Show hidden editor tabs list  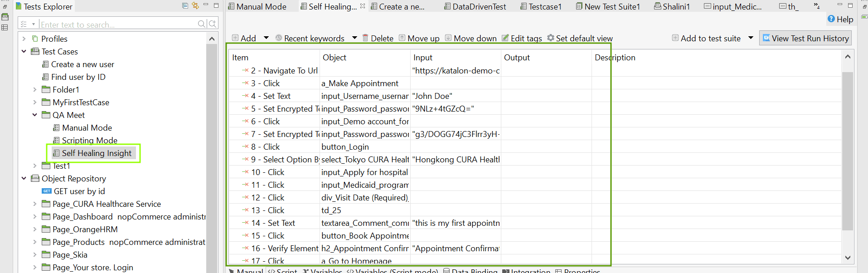(817, 6)
